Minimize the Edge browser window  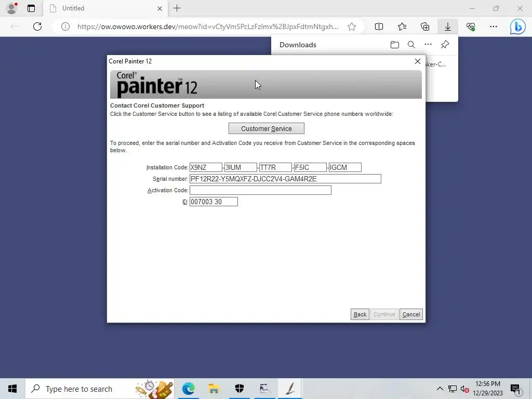point(472,8)
